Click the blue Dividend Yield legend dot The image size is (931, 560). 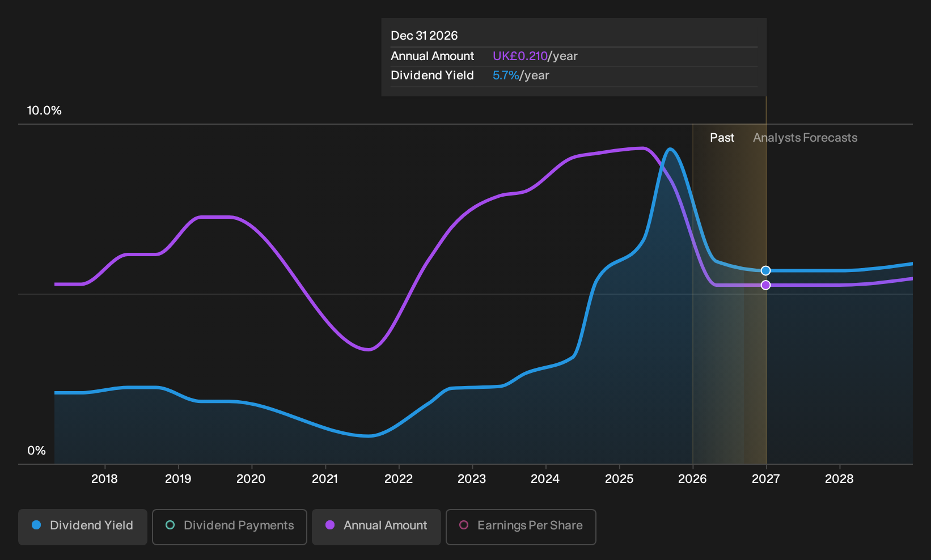pos(36,525)
